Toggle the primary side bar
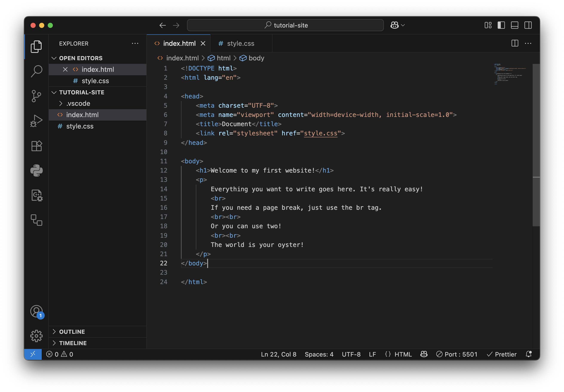Screen dimensions: 564x392 [501, 25]
